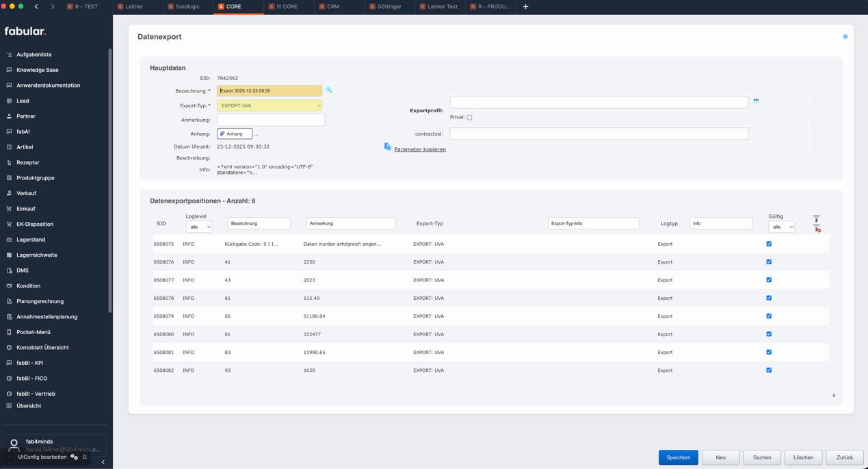
Task: Open UIConfig gear settings icon
Action: click(74, 457)
